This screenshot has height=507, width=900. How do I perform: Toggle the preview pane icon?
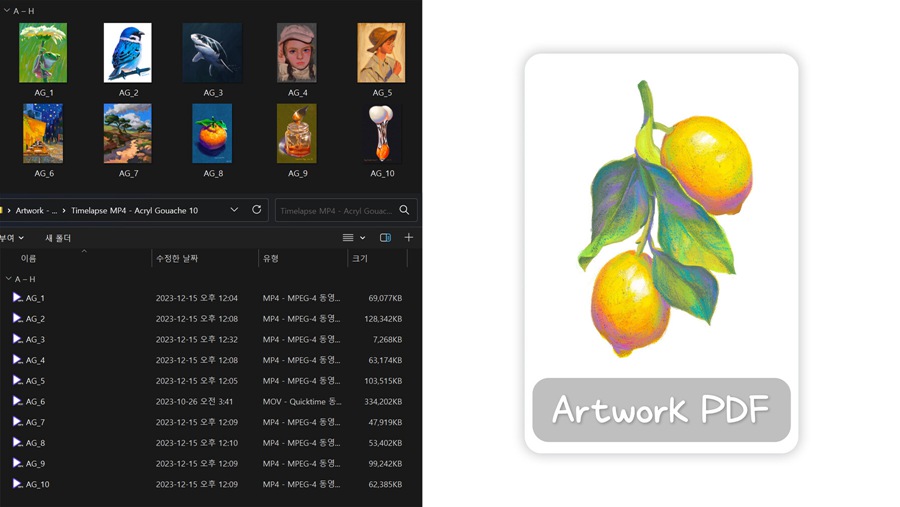[385, 238]
